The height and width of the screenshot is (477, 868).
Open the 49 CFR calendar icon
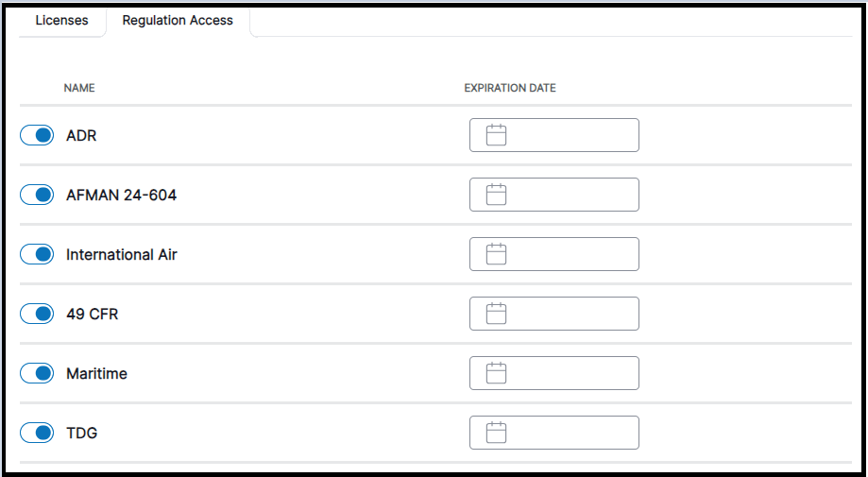[x=496, y=314]
